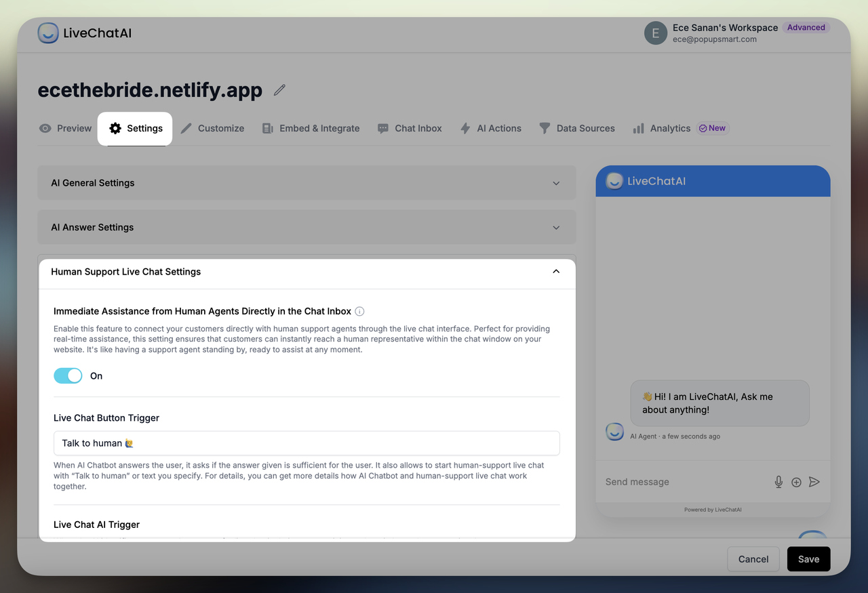Image resolution: width=868 pixels, height=593 pixels.
Task: Open the Preview tab
Action: click(65, 128)
